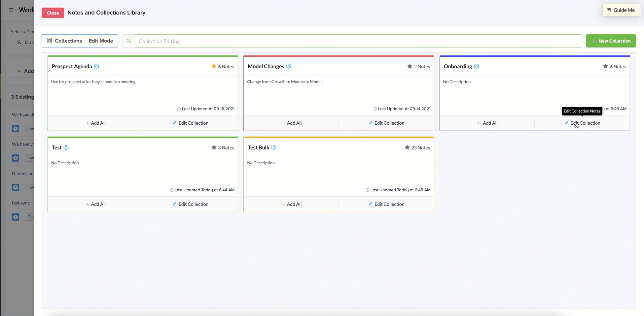Edit the Test collection

(x=191, y=204)
